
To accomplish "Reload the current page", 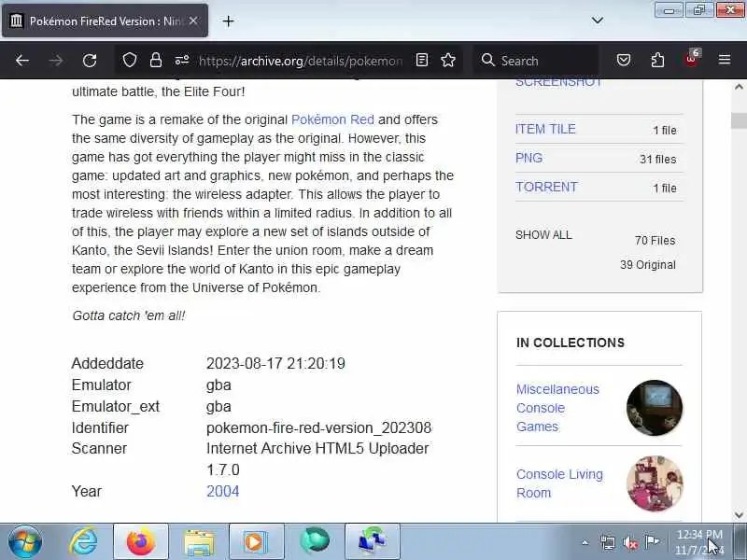I will point(90,61).
